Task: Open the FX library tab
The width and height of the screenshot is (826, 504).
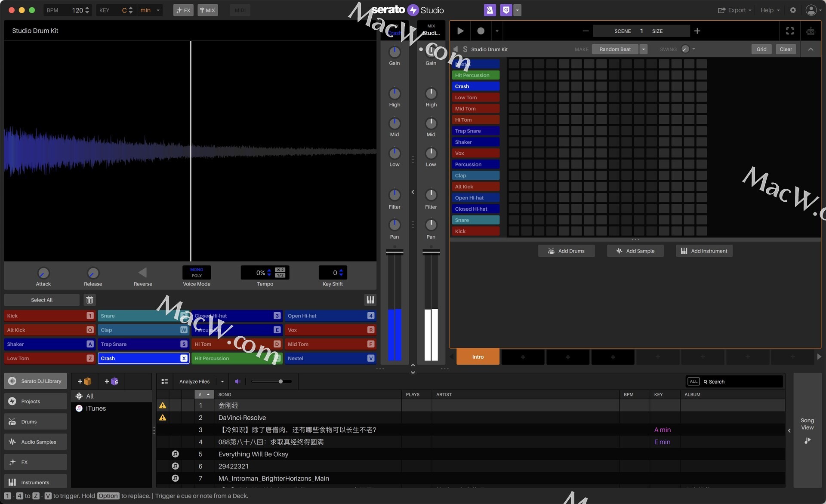Action: tap(35, 462)
